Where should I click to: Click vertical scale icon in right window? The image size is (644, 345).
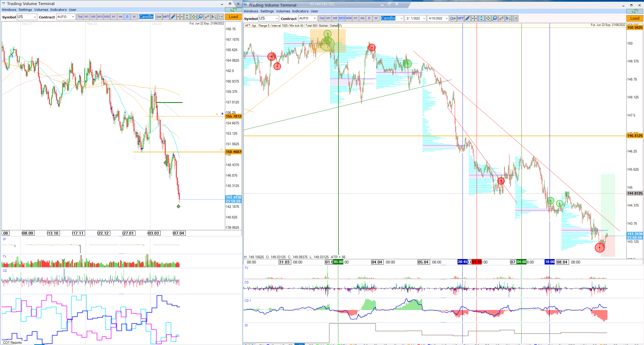481,18
